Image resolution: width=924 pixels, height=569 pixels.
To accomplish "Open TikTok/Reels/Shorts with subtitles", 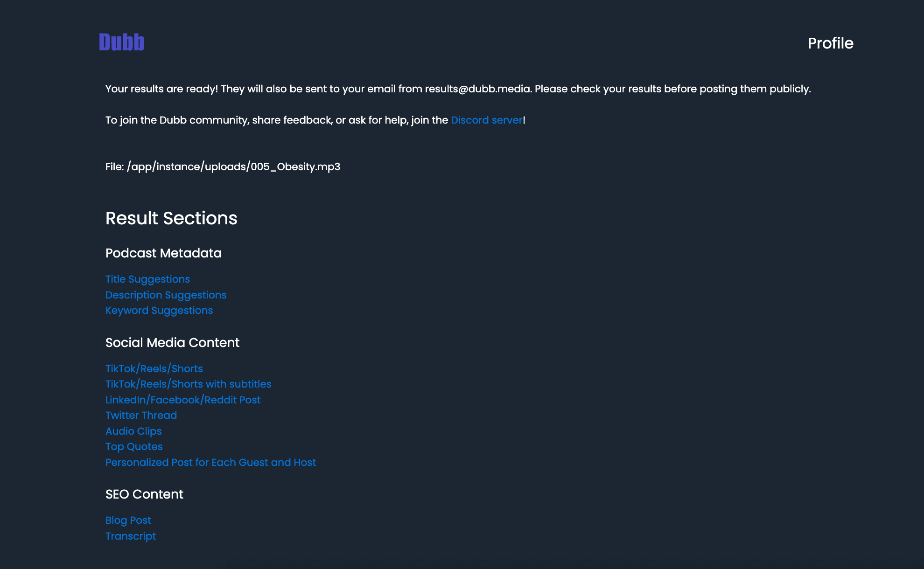I will pos(189,384).
